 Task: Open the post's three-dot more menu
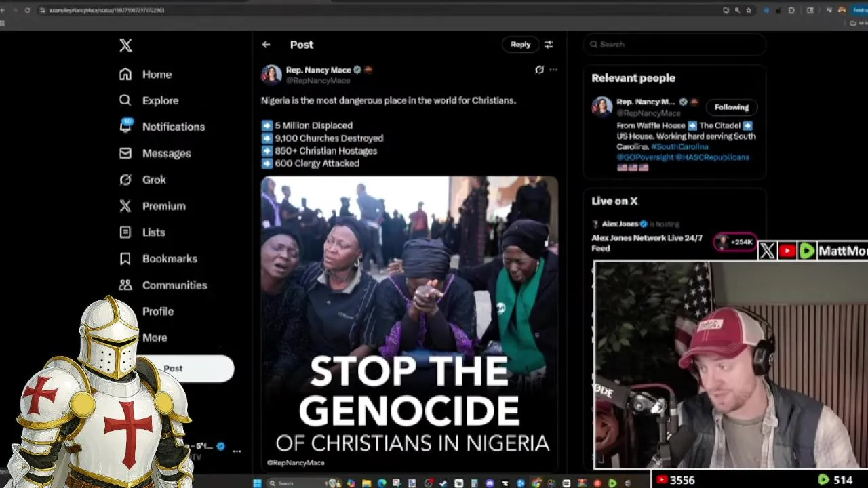click(x=553, y=70)
